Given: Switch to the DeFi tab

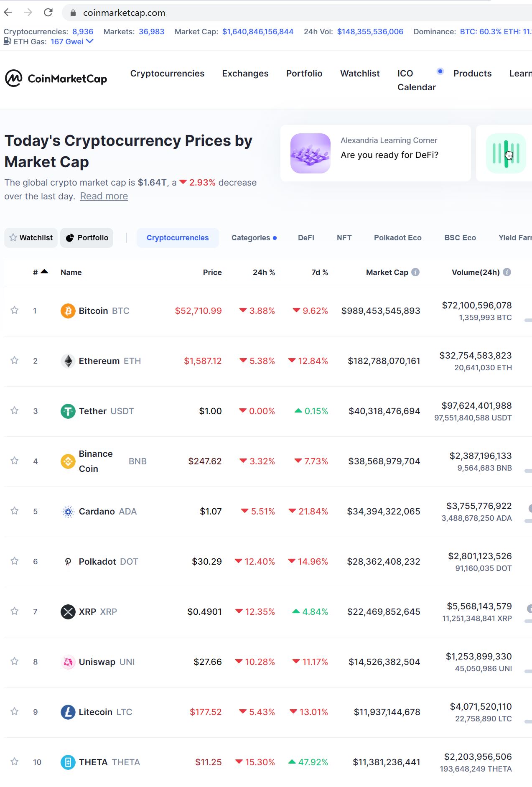Looking at the screenshot, I should 306,238.
